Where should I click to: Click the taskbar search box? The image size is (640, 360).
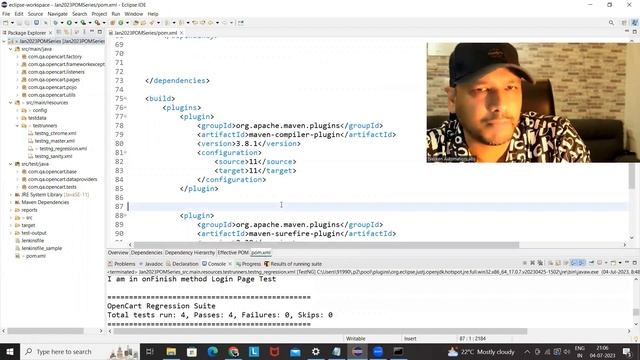[x=80, y=351]
